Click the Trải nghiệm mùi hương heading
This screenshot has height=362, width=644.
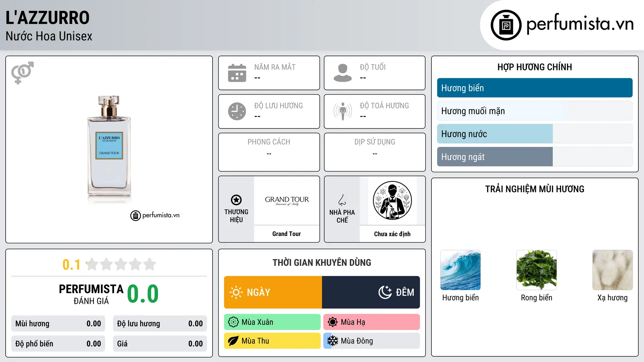[x=535, y=189]
